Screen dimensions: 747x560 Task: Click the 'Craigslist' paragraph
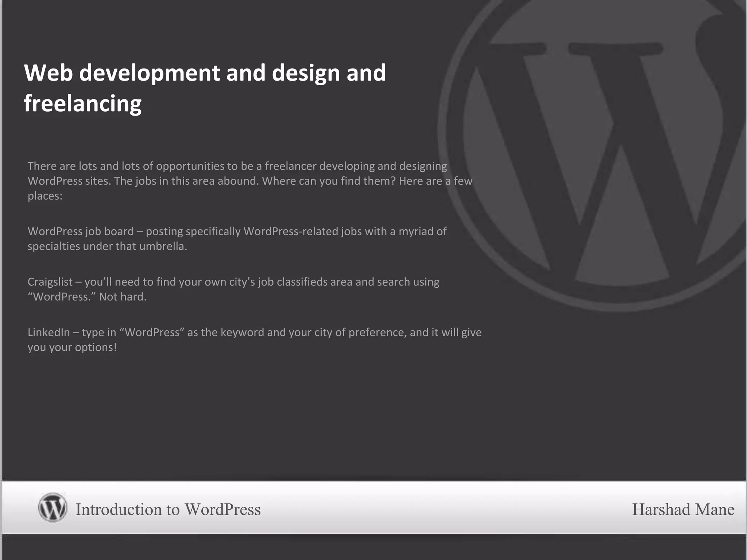pos(233,289)
